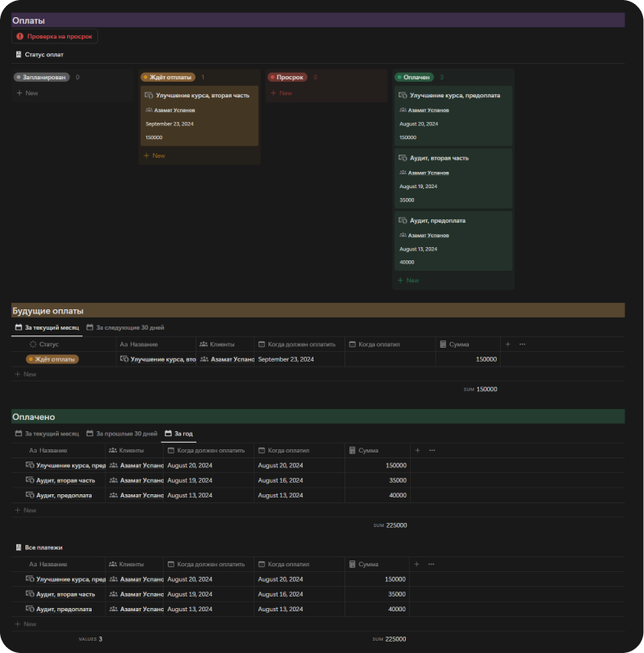Add New row in Оплачено table
This screenshot has height=653, width=644.
coord(26,510)
